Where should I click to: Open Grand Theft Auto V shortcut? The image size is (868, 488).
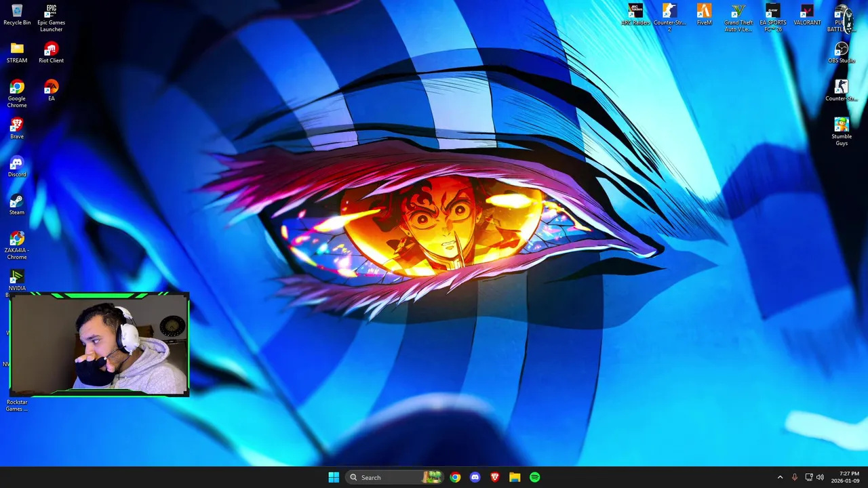(x=738, y=18)
